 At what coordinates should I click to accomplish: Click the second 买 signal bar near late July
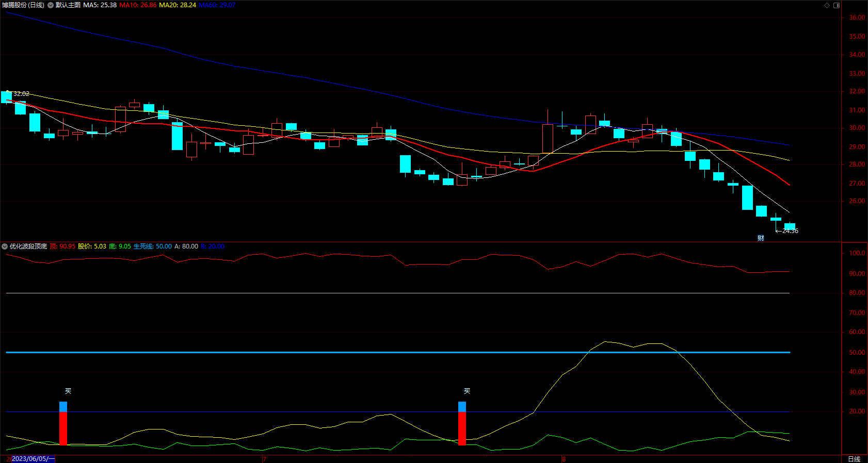tap(462, 423)
